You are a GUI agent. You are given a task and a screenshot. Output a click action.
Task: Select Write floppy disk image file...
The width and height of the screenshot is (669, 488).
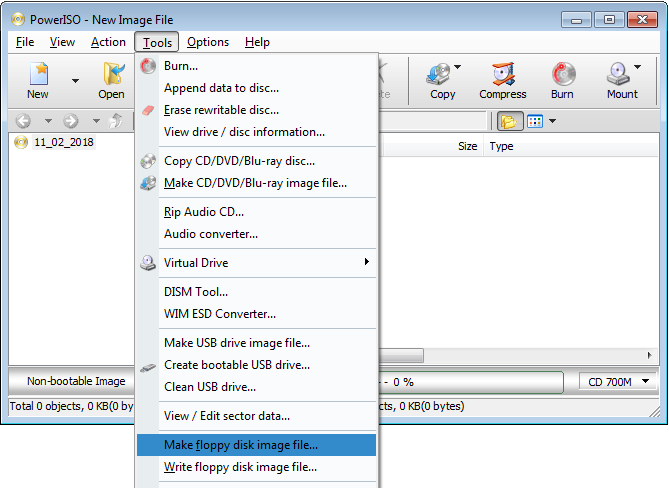pyautogui.click(x=256, y=467)
